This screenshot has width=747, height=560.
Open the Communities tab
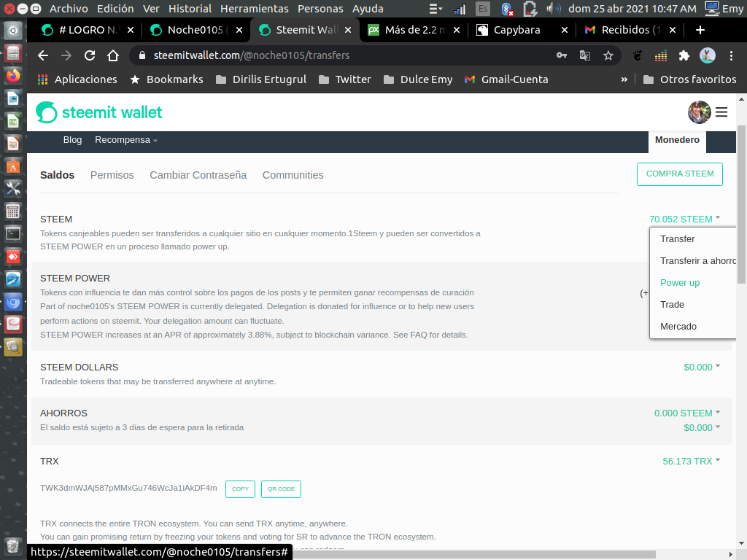click(x=293, y=175)
